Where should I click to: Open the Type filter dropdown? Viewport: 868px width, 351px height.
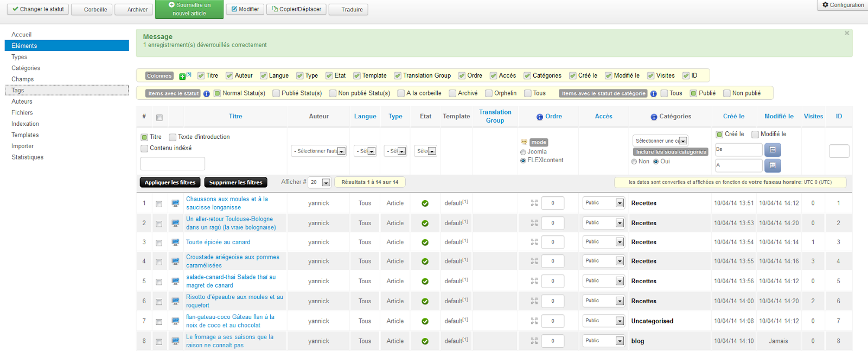395,151
